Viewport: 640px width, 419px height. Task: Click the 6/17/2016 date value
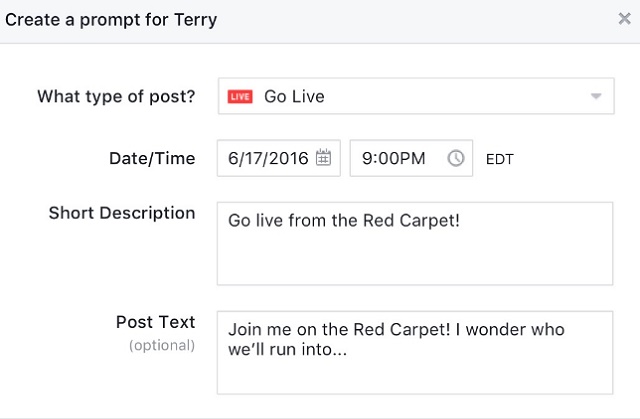[268, 158]
